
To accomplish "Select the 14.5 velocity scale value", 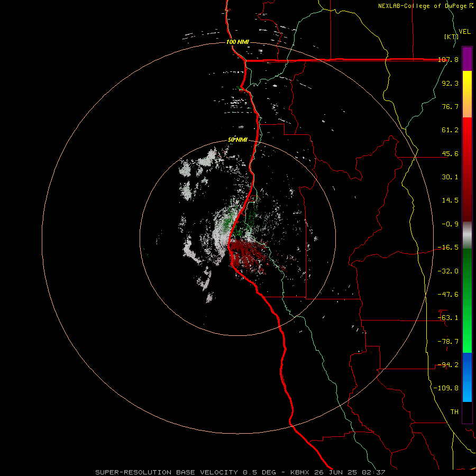I will pyautogui.click(x=450, y=200).
